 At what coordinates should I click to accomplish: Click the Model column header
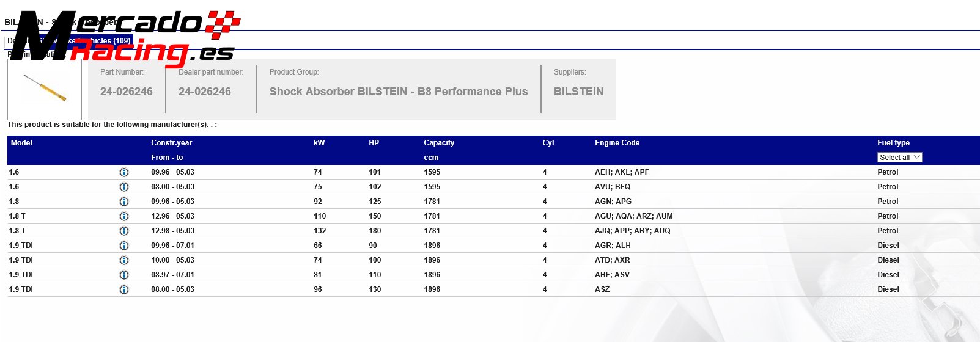click(21, 143)
